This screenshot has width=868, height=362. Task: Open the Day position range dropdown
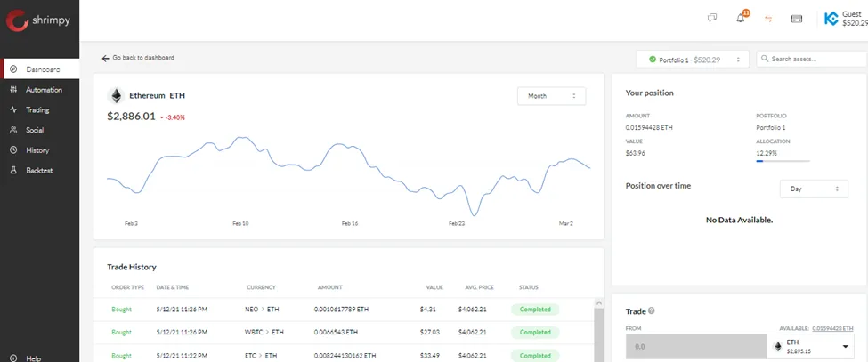(x=814, y=189)
